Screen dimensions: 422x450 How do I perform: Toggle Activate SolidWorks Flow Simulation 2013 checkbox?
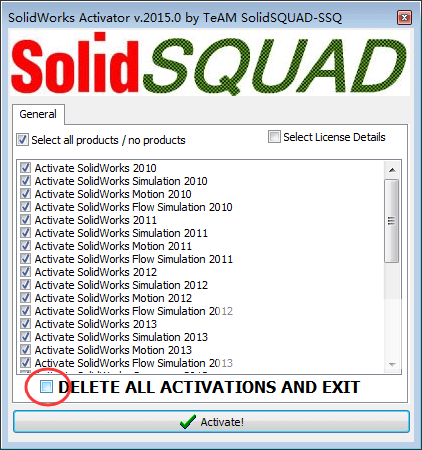(25, 363)
